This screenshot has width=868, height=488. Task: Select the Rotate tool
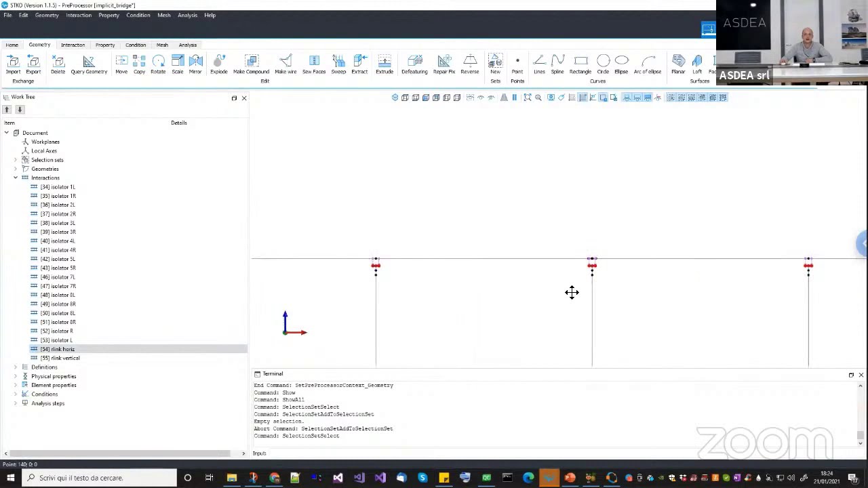click(x=158, y=64)
